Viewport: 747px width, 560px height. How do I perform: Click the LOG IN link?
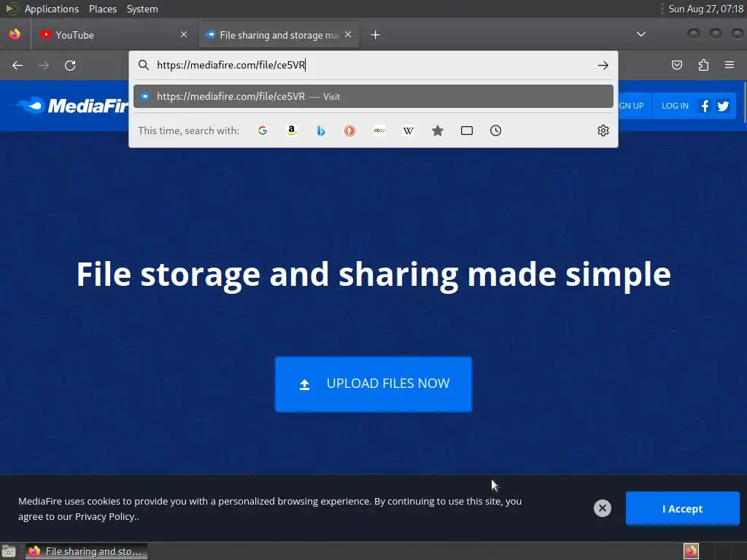tap(675, 106)
